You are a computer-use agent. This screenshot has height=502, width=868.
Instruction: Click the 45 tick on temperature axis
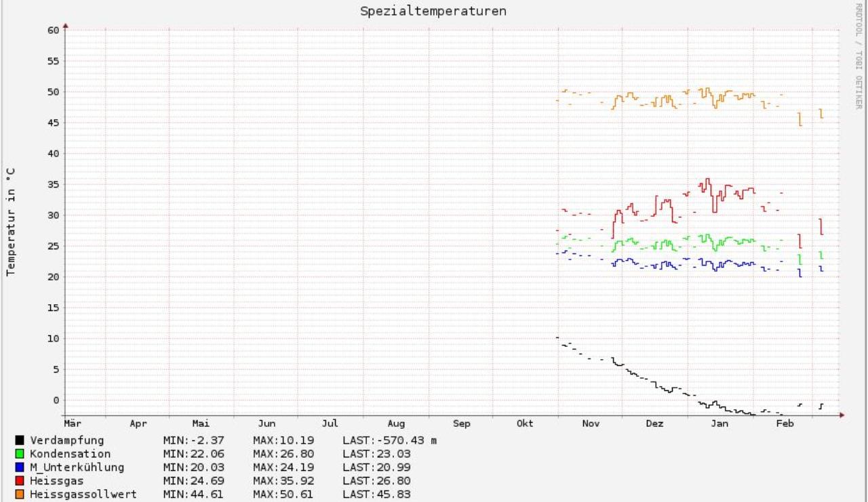(x=54, y=123)
